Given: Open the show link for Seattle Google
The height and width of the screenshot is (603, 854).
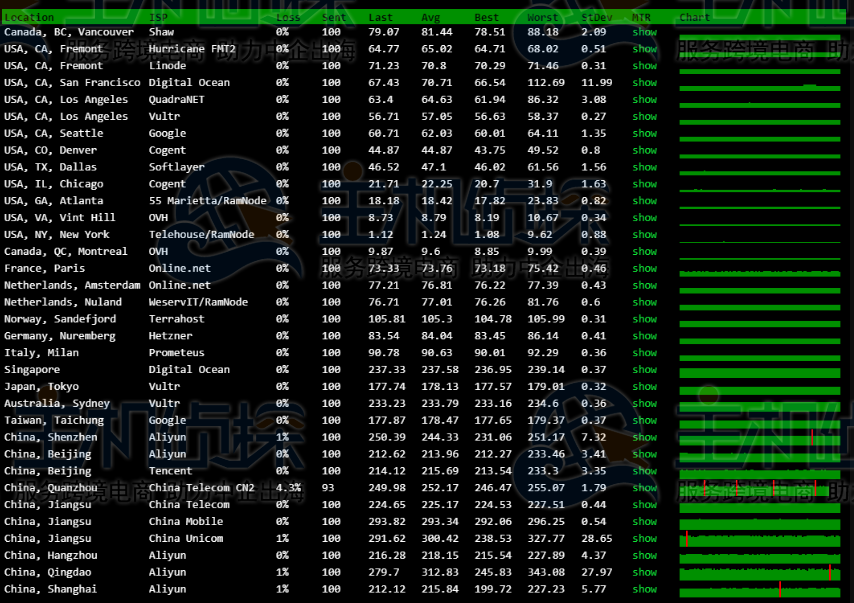Looking at the screenshot, I should [x=644, y=133].
